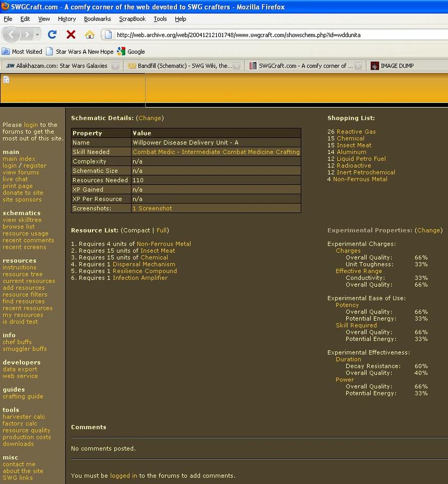Open the Google bookmark in bookmarks toolbar
This screenshot has height=484, width=448.
coord(131,52)
